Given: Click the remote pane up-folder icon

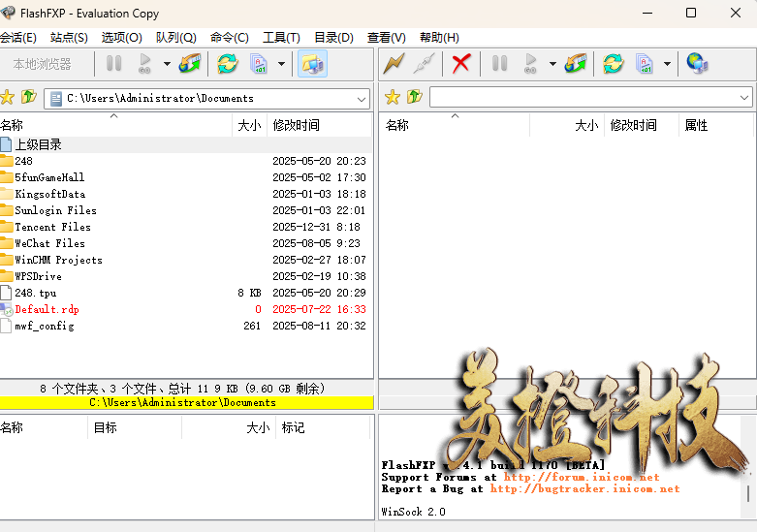Looking at the screenshot, I should click(x=415, y=97).
